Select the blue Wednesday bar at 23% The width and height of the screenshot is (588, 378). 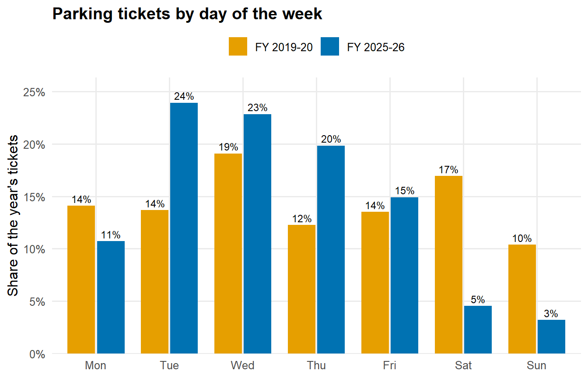(257, 234)
